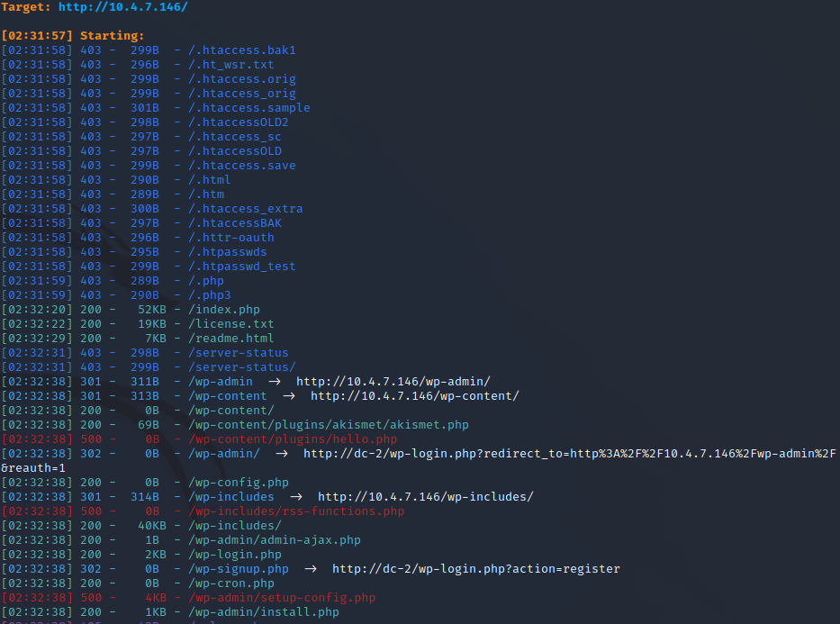Open the target URL http://10.4.7.146/
This screenshot has width=840, height=624.
123,7
